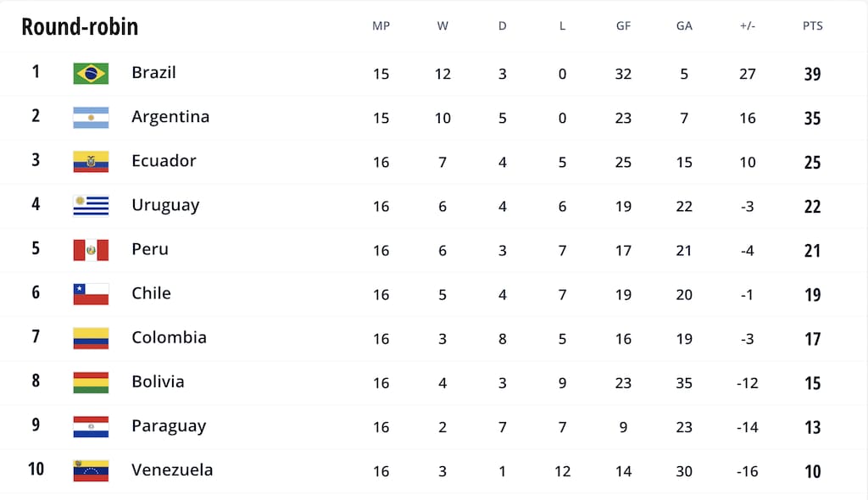Screen dimensions: 868x500
Task: Click the Ecuador flag icon
Action: [x=91, y=162]
